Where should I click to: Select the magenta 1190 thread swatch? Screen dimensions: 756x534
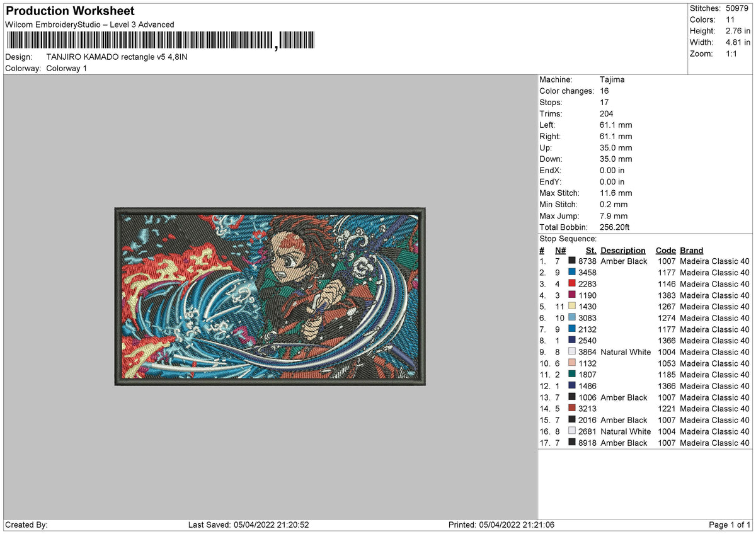click(571, 295)
